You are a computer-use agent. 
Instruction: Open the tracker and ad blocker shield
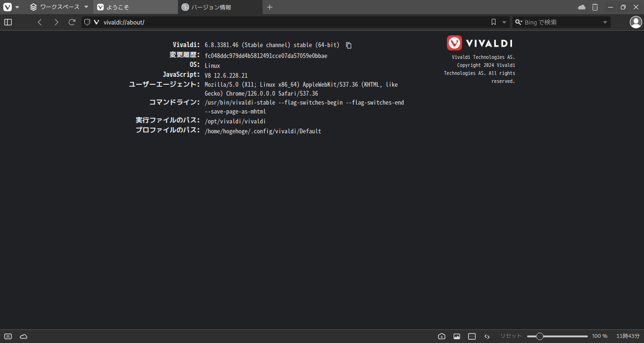tap(87, 22)
